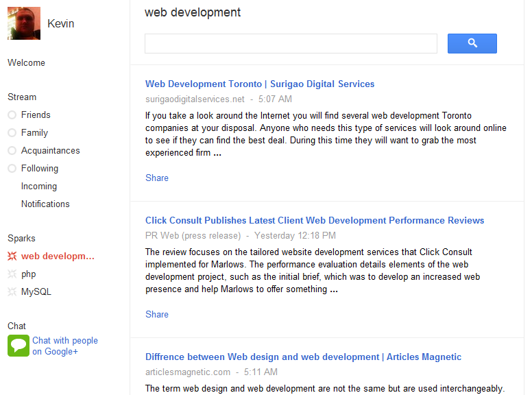This screenshot has width=532, height=395.
Task: Click the articlesmagnetic.com source text
Action: coord(188,372)
